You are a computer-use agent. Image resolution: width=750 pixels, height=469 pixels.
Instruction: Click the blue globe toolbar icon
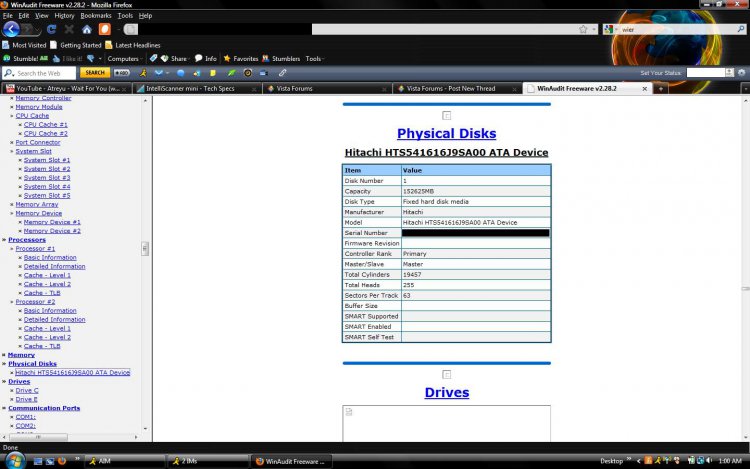(180, 73)
